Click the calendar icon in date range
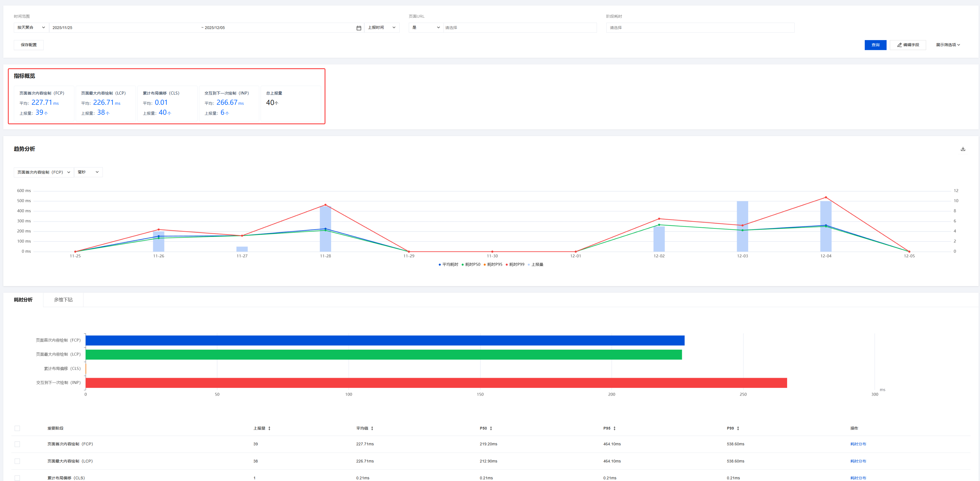The width and height of the screenshot is (980, 481). [x=358, y=28]
